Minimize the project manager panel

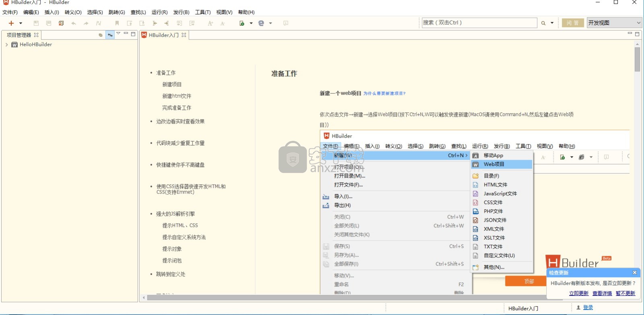(x=126, y=34)
